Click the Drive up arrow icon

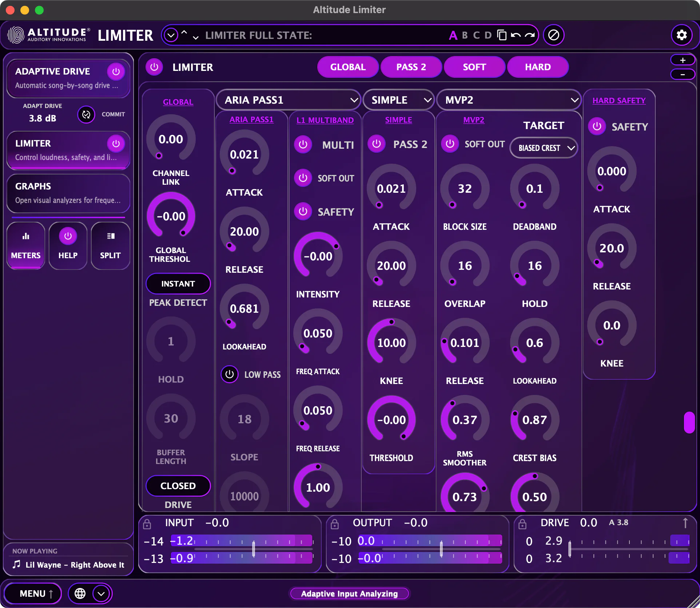pyautogui.click(x=685, y=523)
